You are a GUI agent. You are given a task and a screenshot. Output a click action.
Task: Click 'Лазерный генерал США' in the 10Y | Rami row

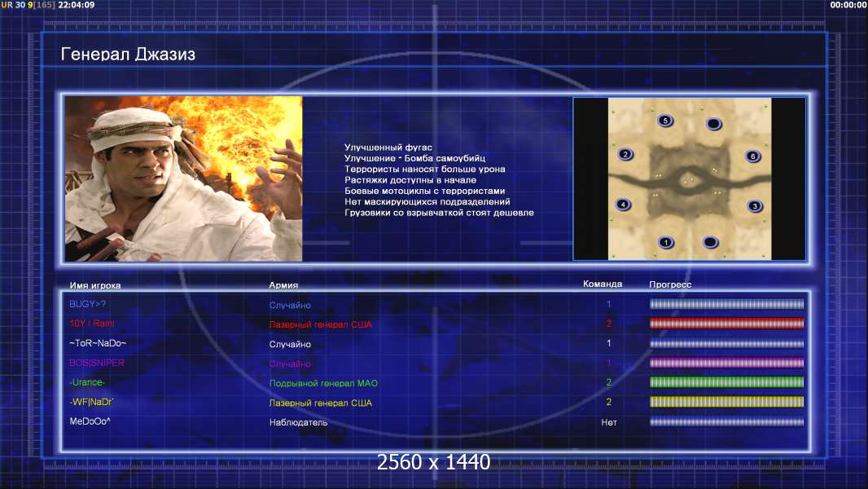321,324
